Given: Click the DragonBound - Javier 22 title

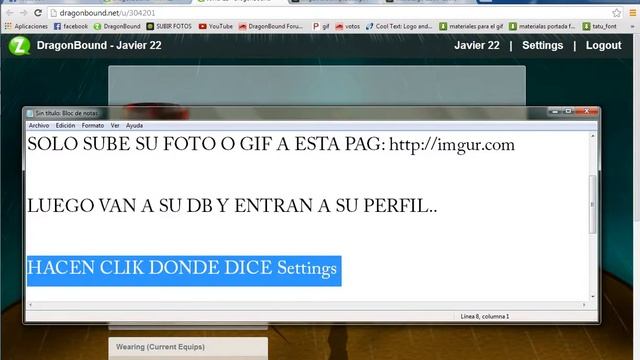Looking at the screenshot, I should pos(99,45).
